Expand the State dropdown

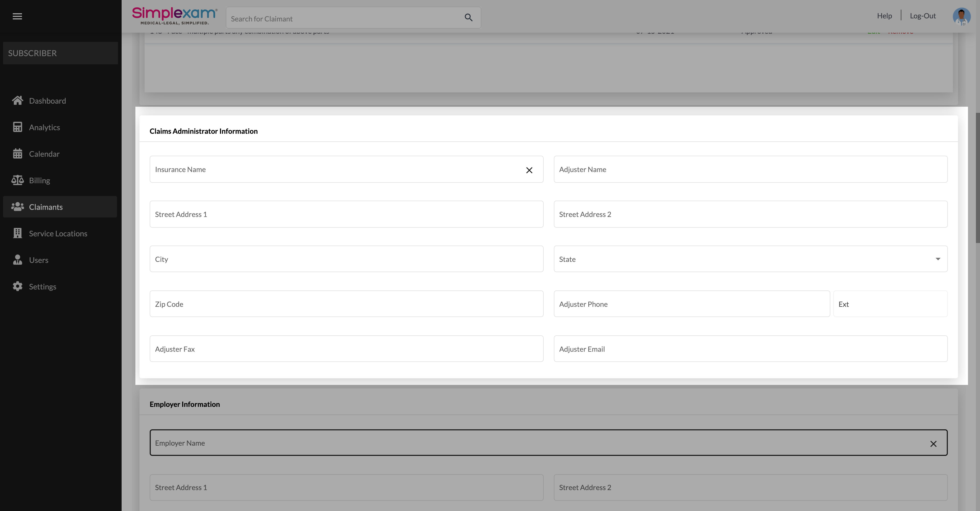coord(937,259)
